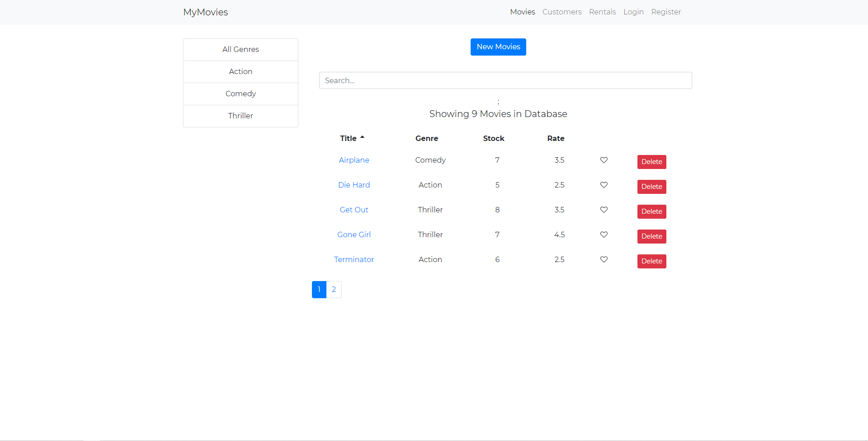The width and height of the screenshot is (868, 441).
Task: Sort movies by Genre column
Action: (x=426, y=138)
